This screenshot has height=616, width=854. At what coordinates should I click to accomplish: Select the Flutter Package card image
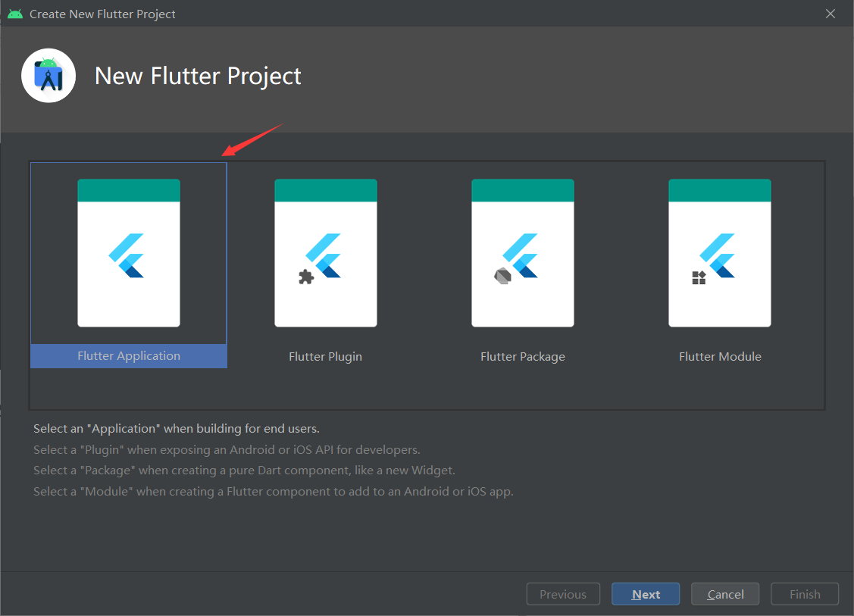pyautogui.click(x=523, y=253)
